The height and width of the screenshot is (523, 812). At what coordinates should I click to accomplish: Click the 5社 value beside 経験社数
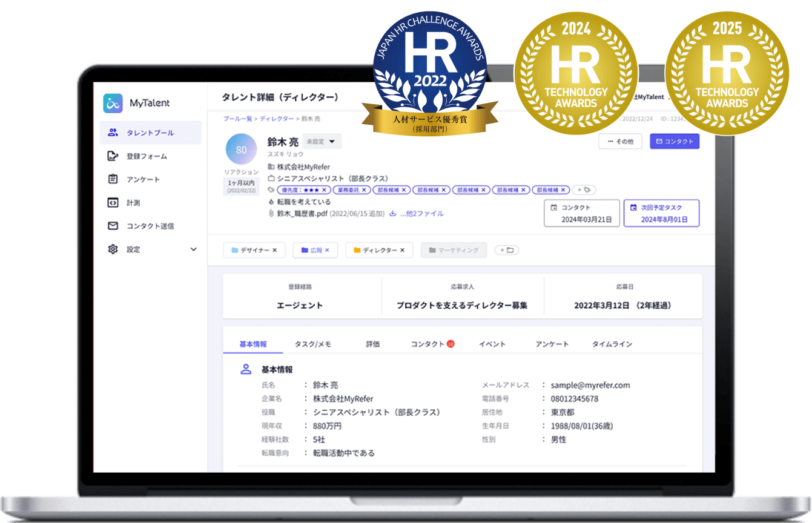[319, 439]
